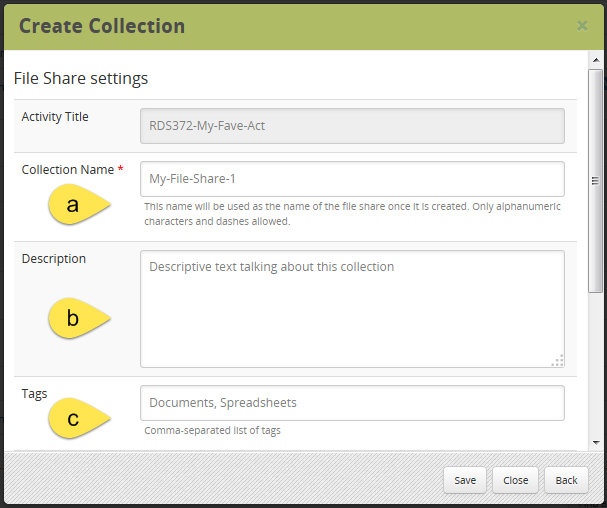Go back using the Back button
Screen dimensions: 607x508
coord(566,480)
